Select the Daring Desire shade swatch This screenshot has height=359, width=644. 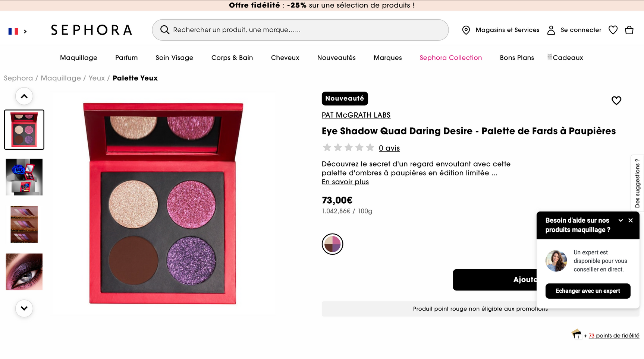tap(332, 244)
